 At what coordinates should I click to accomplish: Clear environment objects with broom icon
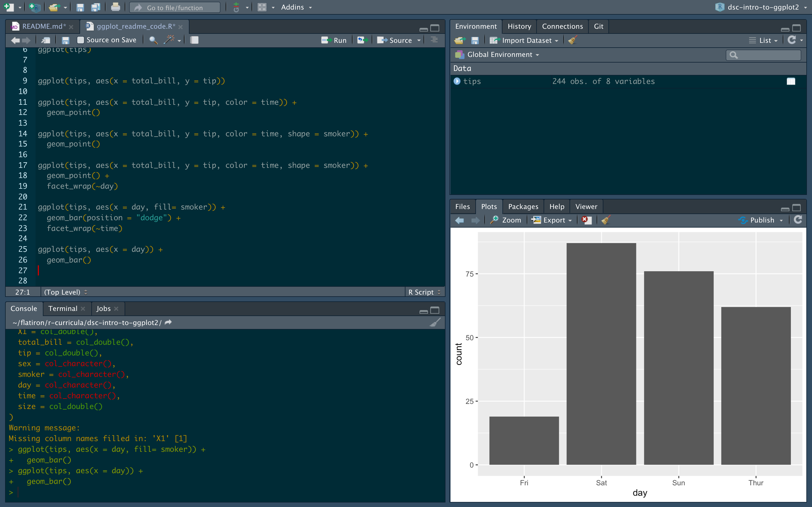pos(572,40)
